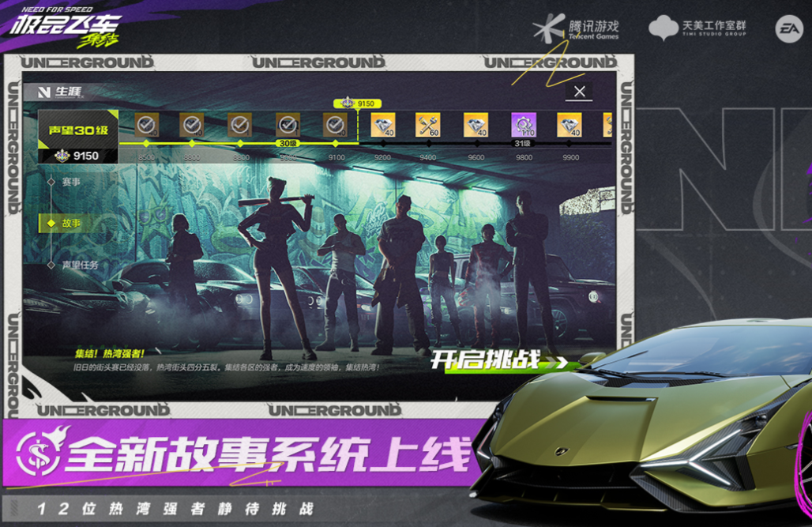Click the 31级 level marker on the track
Screen dimensions: 812x527
coord(523,143)
